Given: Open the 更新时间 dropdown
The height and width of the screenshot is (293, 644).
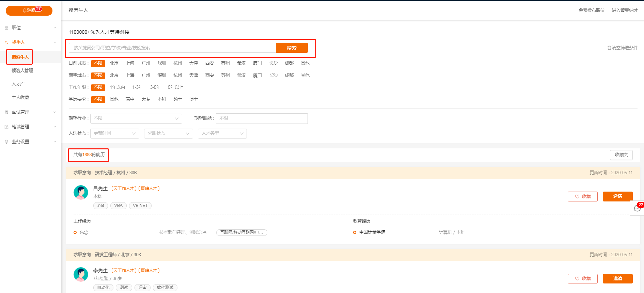Looking at the screenshot, I should (115, 133).
